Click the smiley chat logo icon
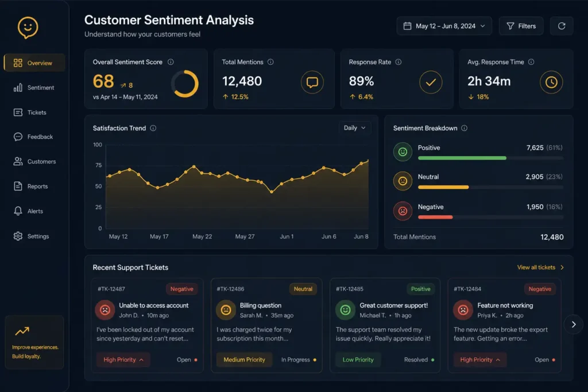Viewport: 588px width, 392px height. click(28, 28)
